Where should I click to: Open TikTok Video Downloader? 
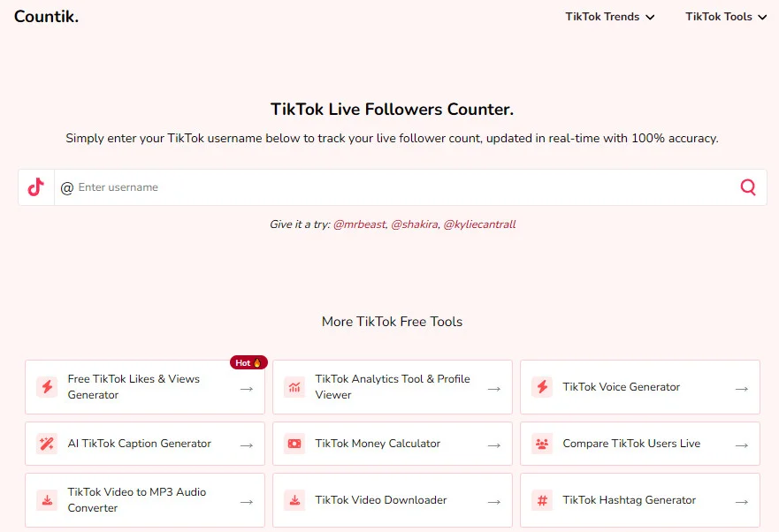click(x=393, y=500)
